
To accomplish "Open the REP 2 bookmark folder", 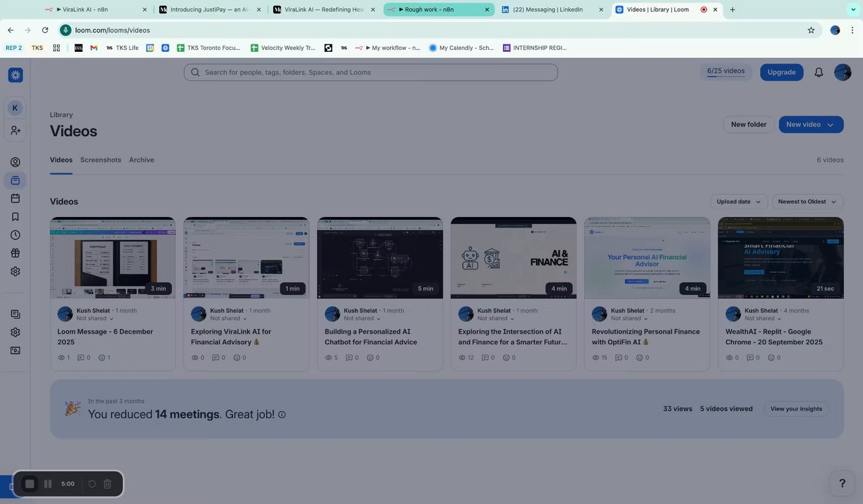I will [x=13, y=48].
